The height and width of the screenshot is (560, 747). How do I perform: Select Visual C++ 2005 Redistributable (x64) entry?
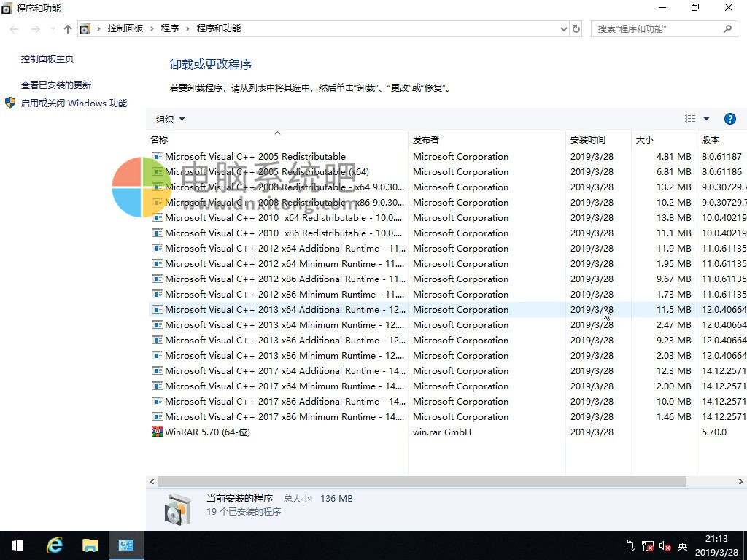point(448,171)
